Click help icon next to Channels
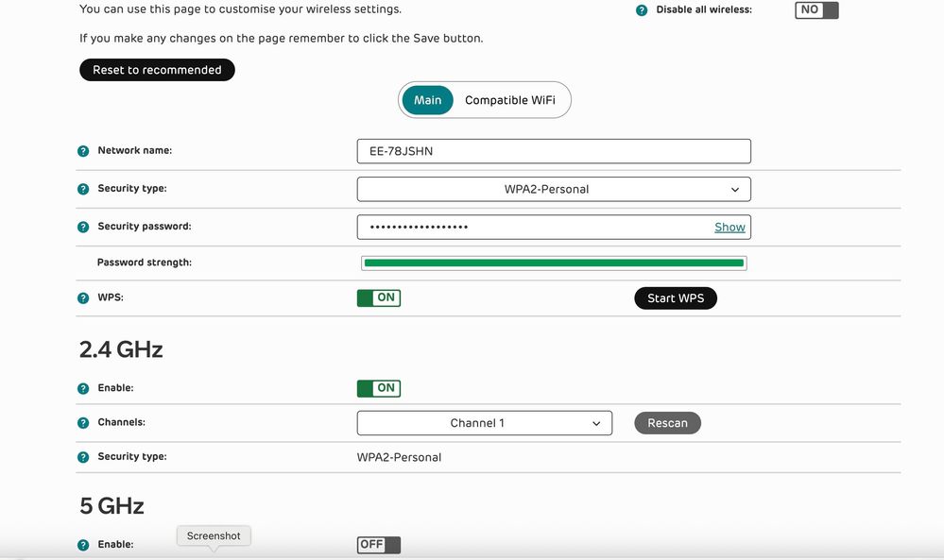944x560 pixels. pos(83,423)
